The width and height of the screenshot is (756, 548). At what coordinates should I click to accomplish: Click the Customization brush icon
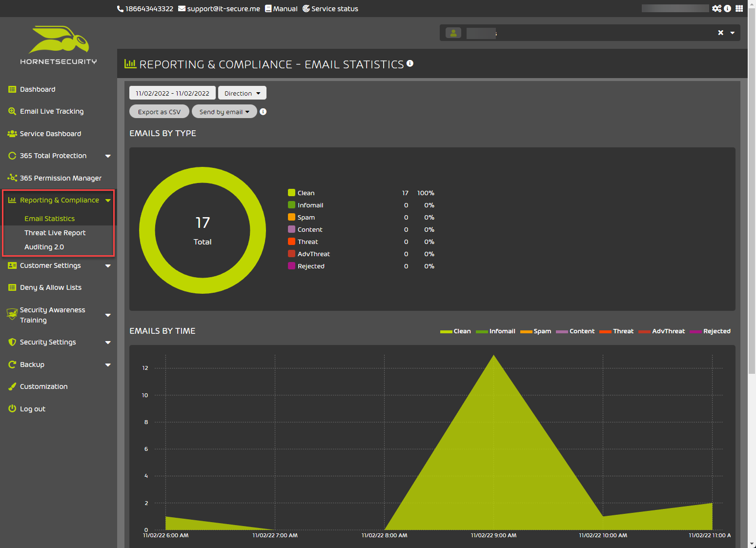(12, 386)
